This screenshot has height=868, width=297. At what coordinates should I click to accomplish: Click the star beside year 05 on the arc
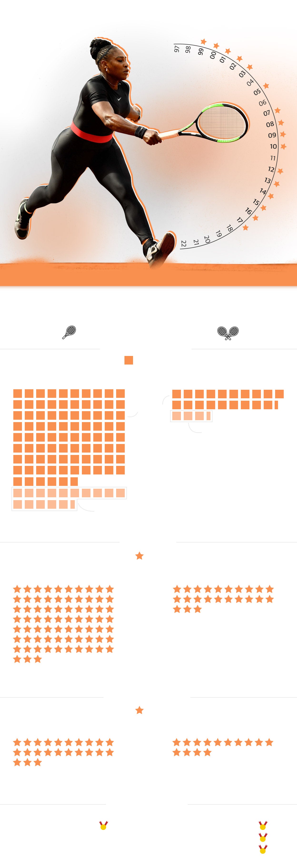(266, 86)
